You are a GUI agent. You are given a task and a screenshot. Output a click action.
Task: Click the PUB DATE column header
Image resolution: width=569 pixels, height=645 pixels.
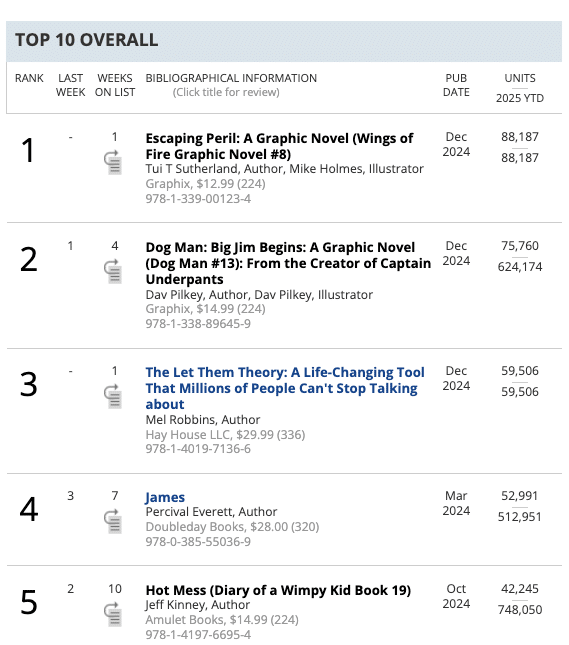point(456,85)
